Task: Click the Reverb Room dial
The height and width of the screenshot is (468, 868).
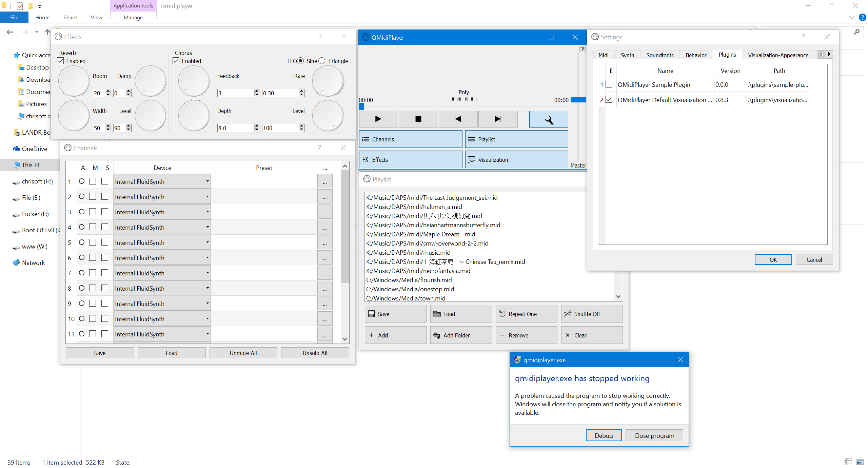Action: point(74,81)
